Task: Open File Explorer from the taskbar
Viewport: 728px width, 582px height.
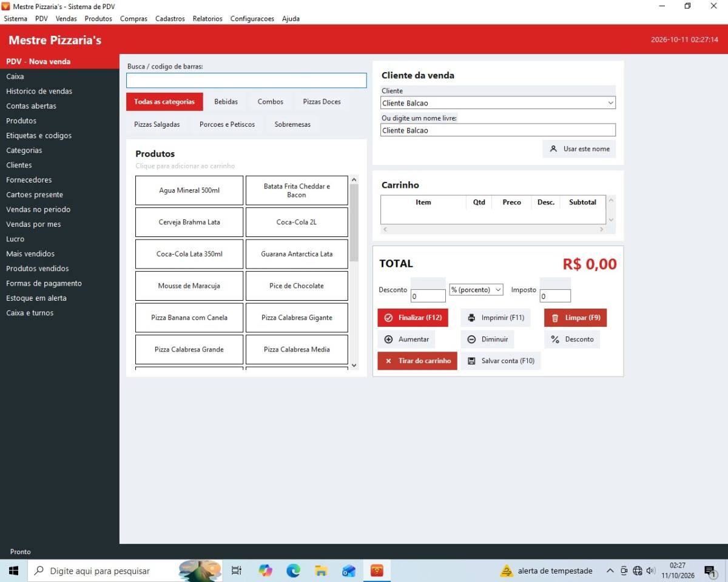Action: 321,570
